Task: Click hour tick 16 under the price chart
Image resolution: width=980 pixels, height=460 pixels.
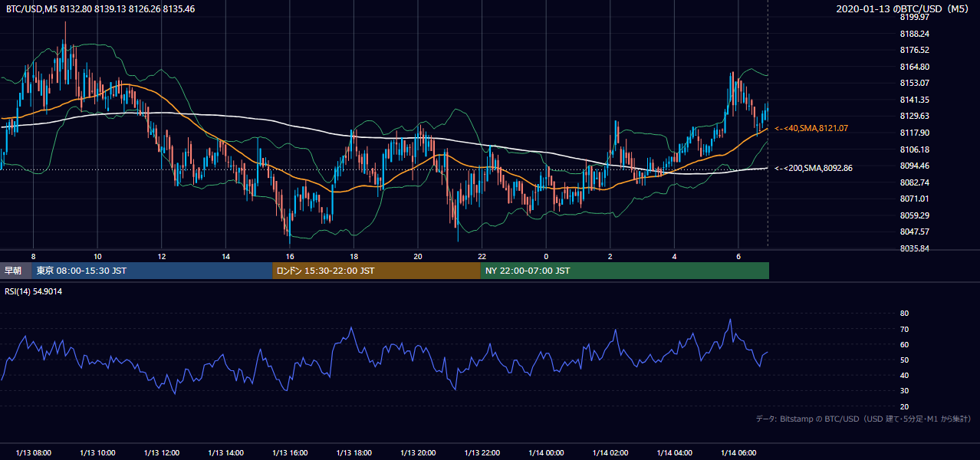Action: click(x=290, y=256)
